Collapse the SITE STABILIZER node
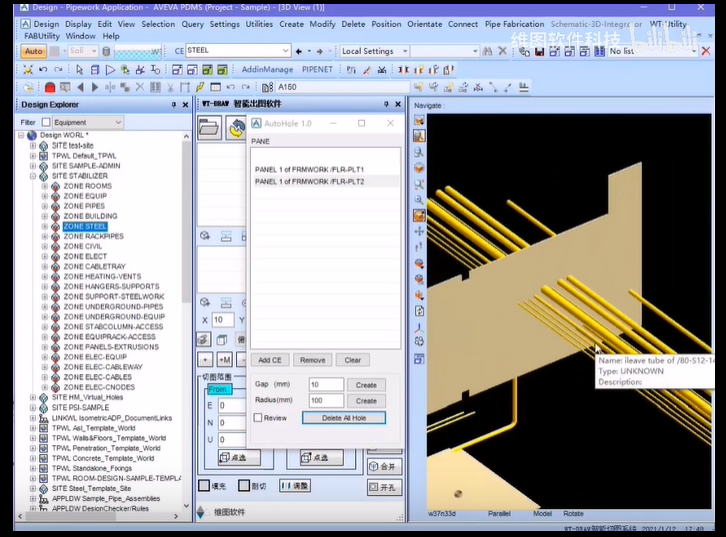Viewport: 726px width, 537px height. click(x=33, y=176)
